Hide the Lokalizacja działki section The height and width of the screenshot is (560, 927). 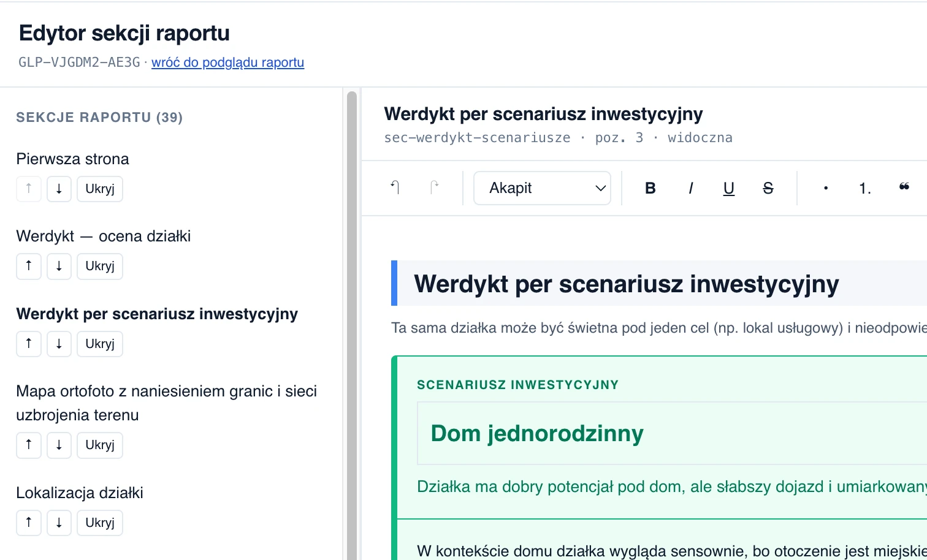(100, 523)
